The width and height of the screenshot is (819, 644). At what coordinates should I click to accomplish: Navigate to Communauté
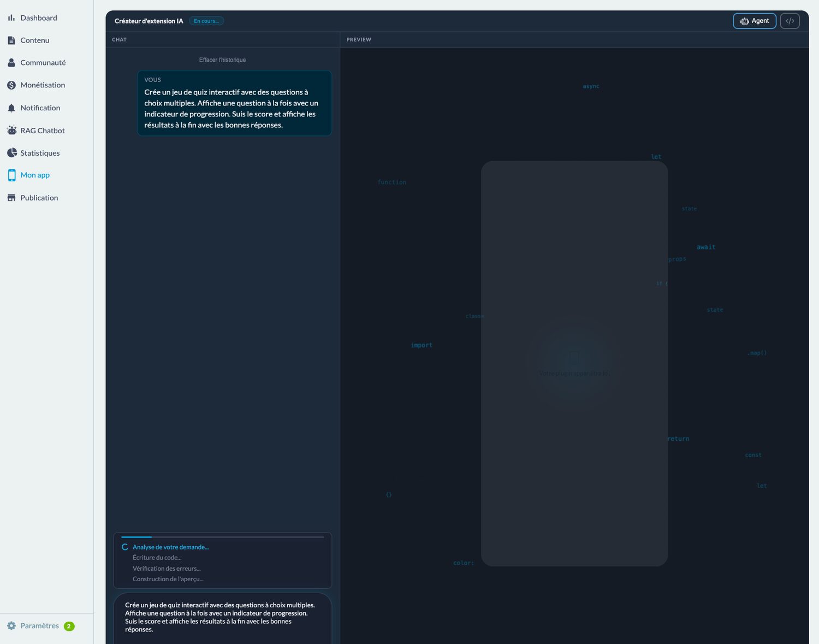[43, 63]
